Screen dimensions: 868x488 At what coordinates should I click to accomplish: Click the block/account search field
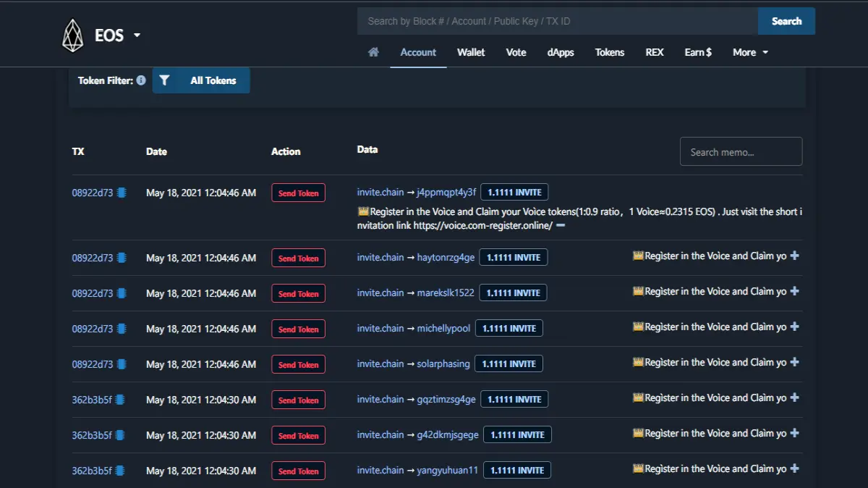click(558, 21)
